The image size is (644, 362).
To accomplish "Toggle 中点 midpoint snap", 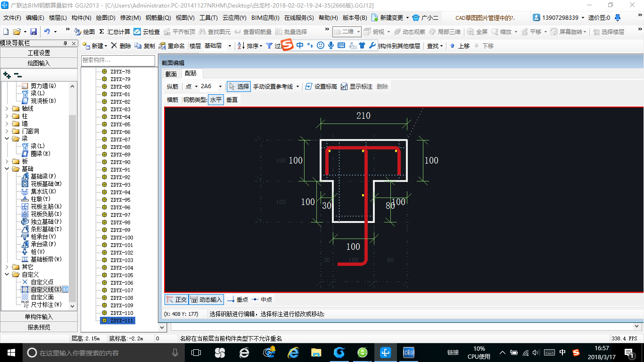I will tap(262, 299).
